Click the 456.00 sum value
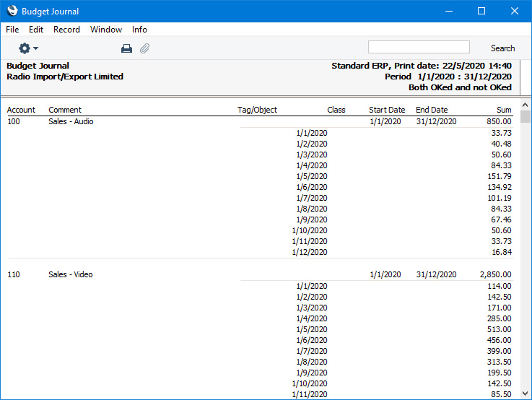The width and height of the screenshot is (532, 400). (499, 340)
